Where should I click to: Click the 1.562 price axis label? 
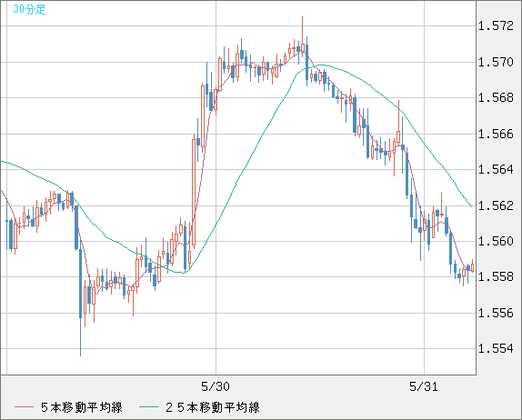496,205
